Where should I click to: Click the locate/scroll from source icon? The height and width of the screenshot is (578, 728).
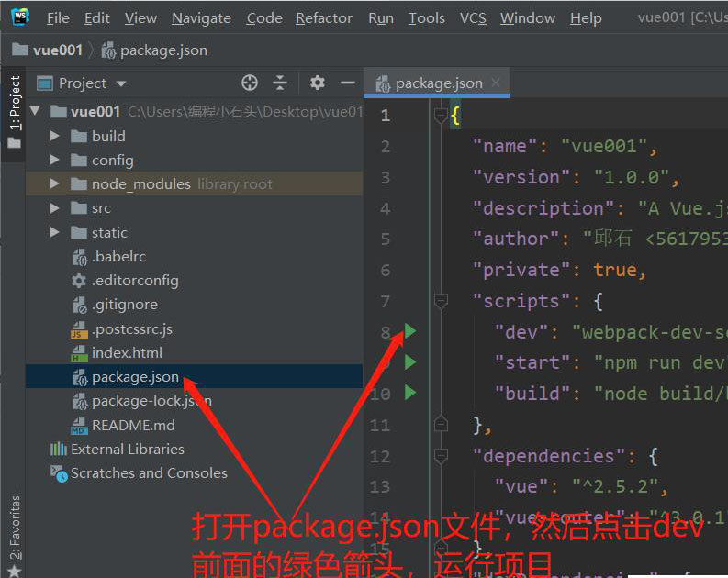[x=250, y=83]
